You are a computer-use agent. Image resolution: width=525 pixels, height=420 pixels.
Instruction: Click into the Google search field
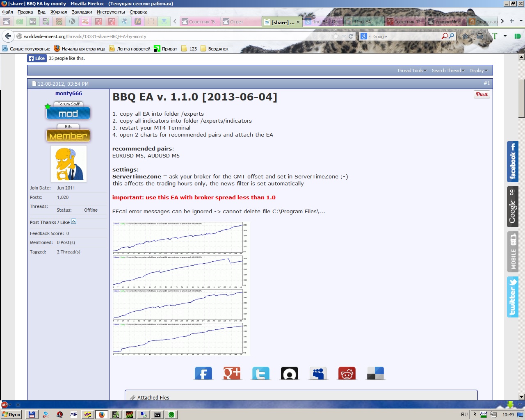tap(406, 37)
